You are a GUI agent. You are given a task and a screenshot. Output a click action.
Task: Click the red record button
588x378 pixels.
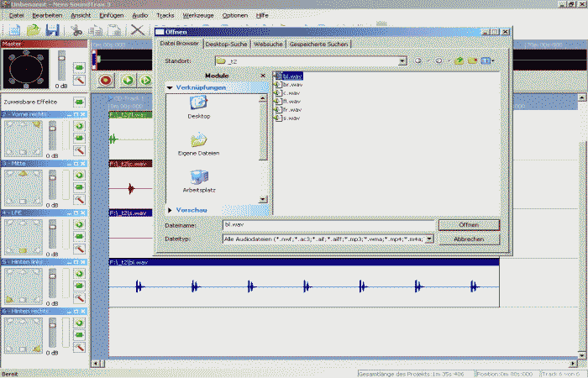(x=107, y=81)
